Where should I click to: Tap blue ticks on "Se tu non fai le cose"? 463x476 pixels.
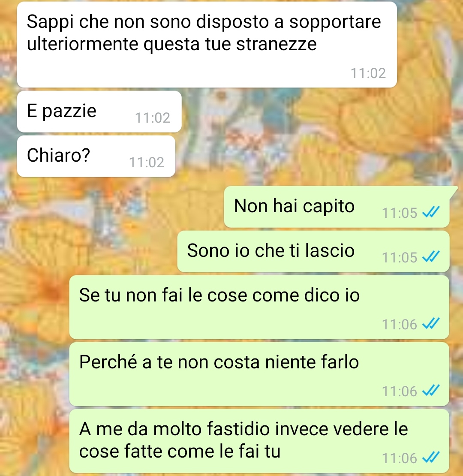[431, 324]
